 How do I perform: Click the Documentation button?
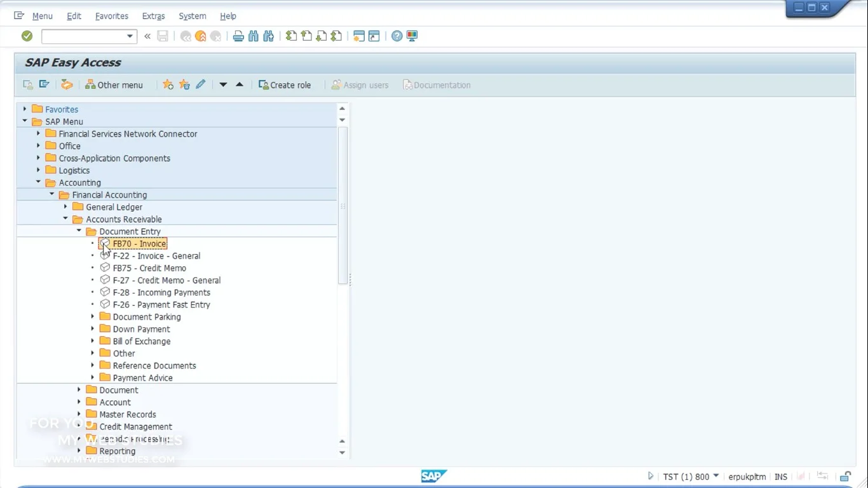point(437,85)
